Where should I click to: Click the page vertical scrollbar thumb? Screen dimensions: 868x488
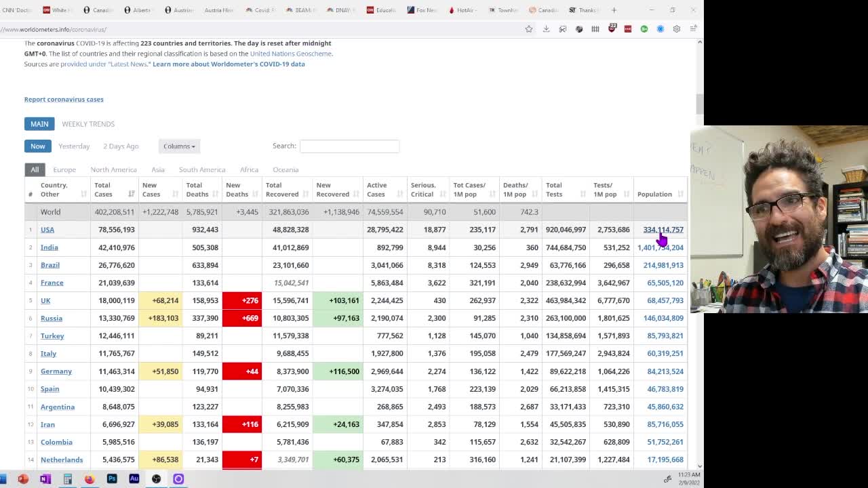click(x=700, y=104)
